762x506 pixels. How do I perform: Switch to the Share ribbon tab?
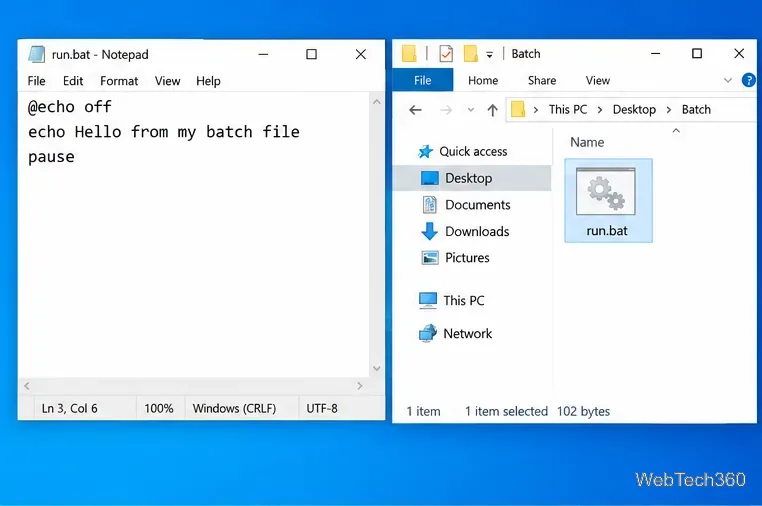[x=542, y=80]
